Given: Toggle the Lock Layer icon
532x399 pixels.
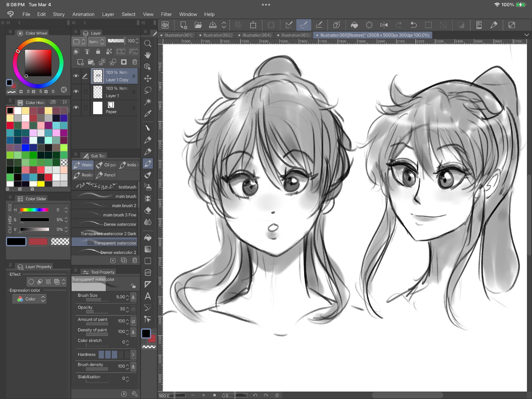Looking at the screenshot, I should tap(98, 51).
